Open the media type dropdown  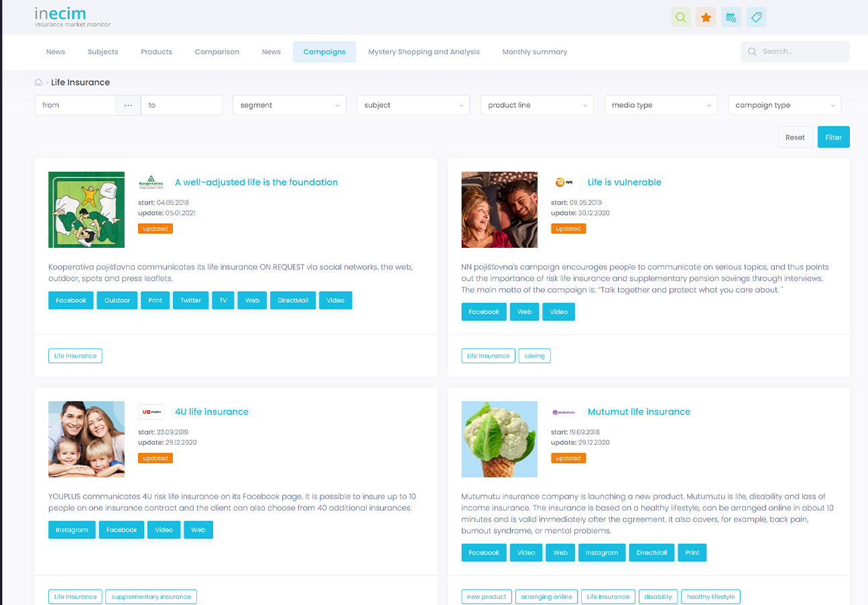[x=661, y=105]
